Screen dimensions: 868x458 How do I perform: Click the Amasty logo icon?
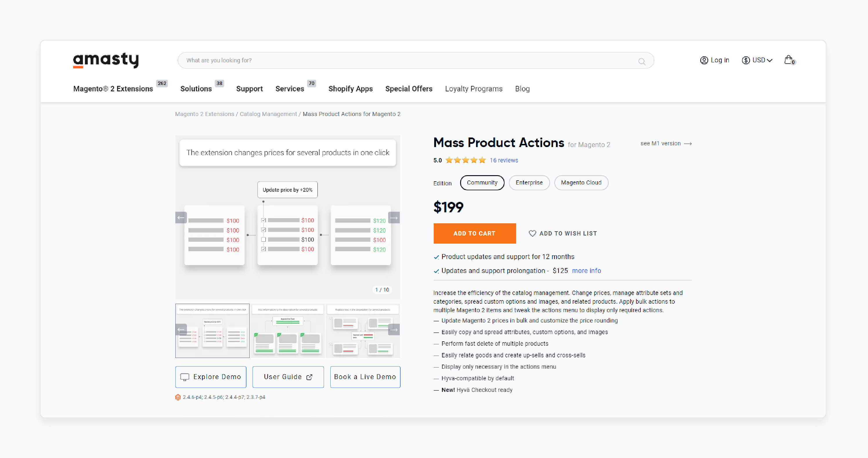[106, 60]
